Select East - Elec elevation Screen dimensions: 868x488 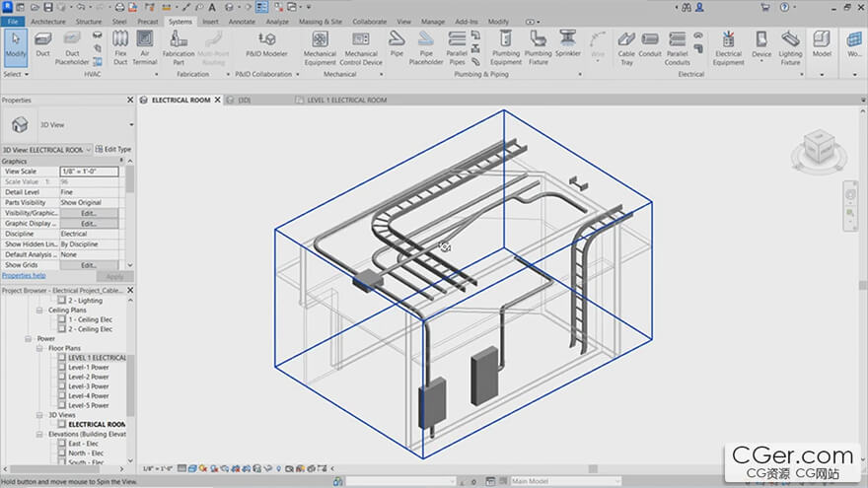tap(83, 444)
